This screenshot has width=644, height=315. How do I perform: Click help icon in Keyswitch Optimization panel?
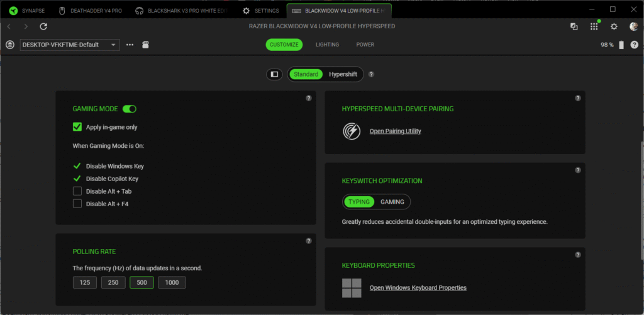tap(578, 170)
